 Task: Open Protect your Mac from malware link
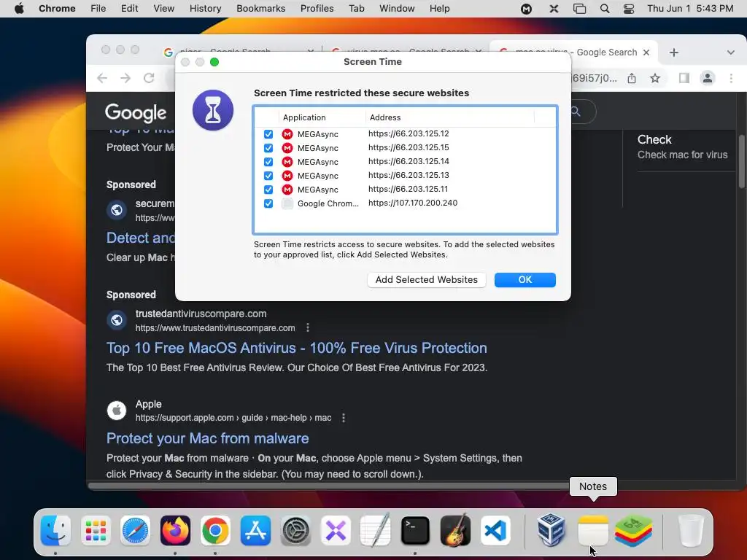click(x=207, y=438)
